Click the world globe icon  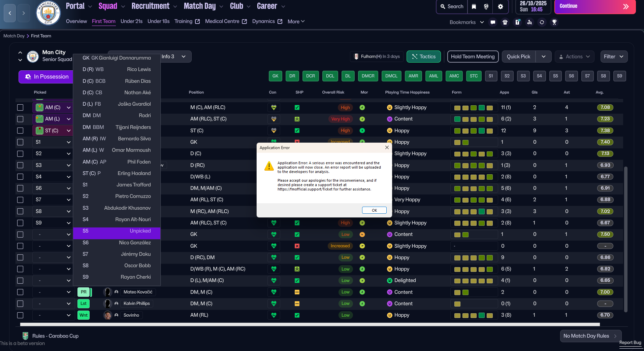[x=486, y=6]
